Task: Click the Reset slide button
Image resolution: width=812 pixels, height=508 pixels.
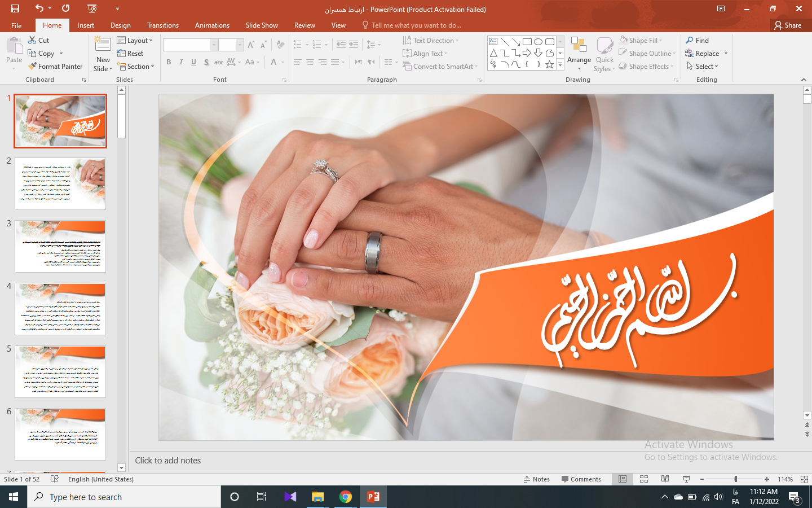Action: 130,54
